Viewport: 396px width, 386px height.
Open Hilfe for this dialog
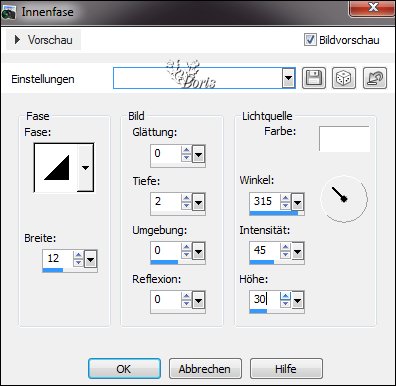click(x=286, y=369)
